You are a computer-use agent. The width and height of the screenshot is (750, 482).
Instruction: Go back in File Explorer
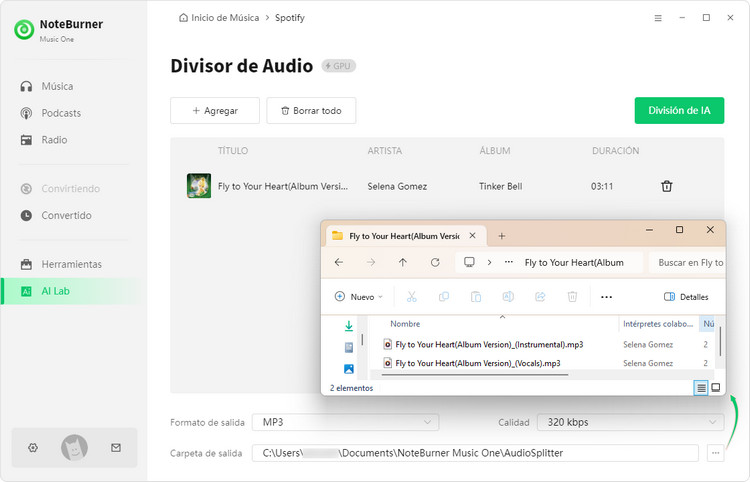tap(339, 262)
